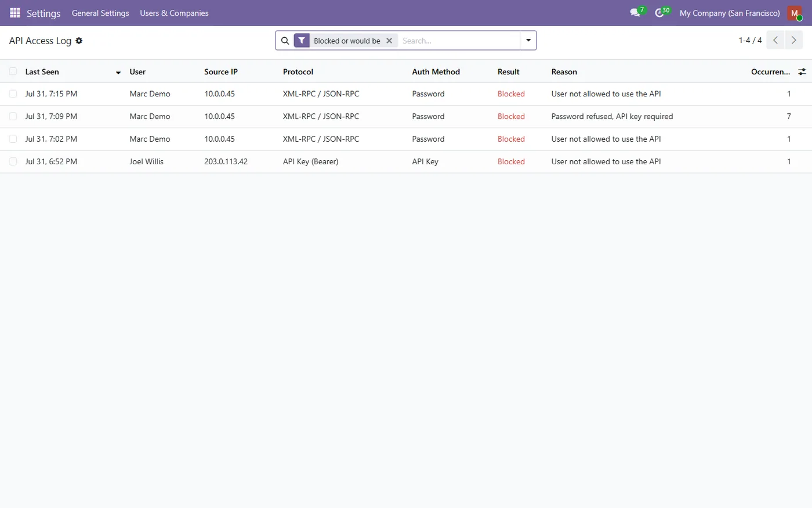
Task: Sort by the User column header
Action: [137, 72]
